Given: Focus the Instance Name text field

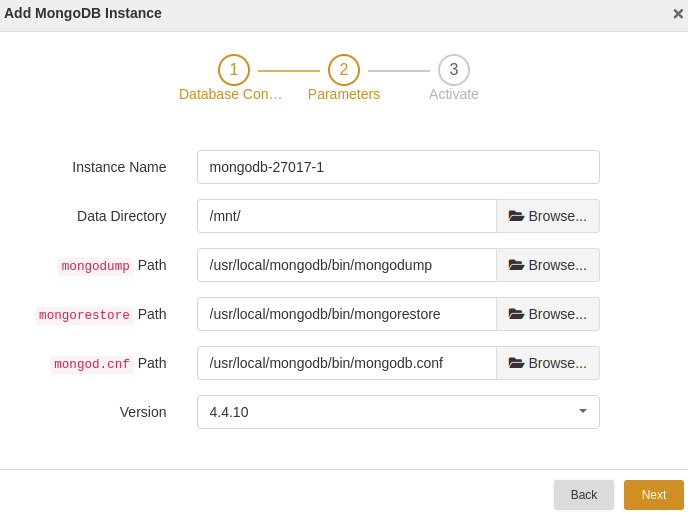Looking at the screenshot, I should (x=398, y=167).
